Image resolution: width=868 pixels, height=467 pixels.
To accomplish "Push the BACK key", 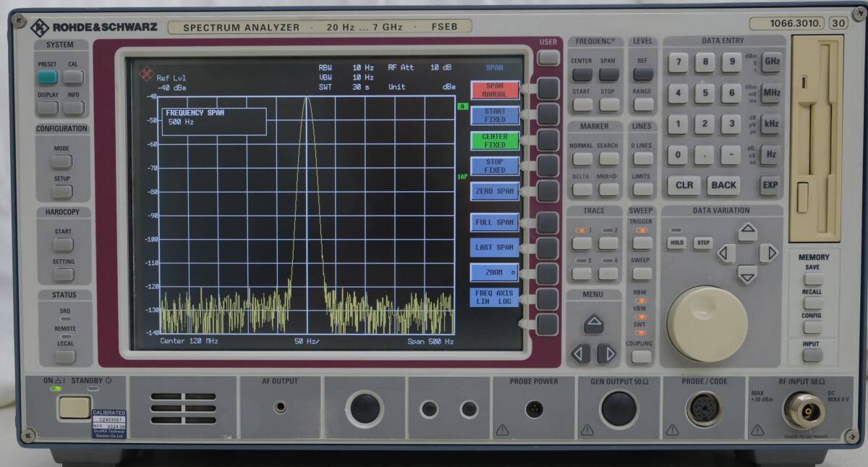I will 723,185.
